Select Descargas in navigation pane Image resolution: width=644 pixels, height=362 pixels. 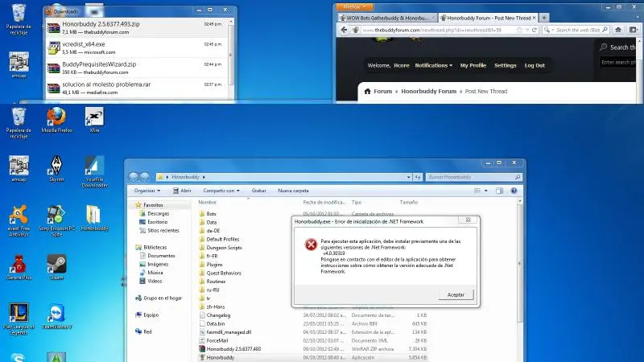click(x=158, y=213)
